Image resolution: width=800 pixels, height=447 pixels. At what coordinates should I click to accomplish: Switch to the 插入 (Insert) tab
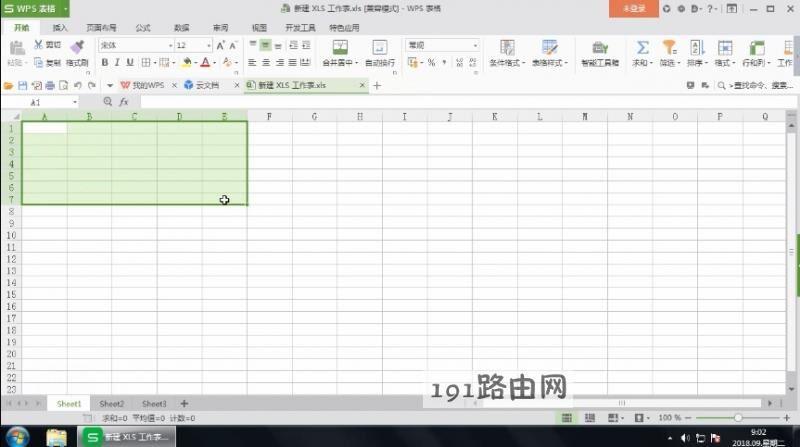pyautogui.click(x=60, y=28)
